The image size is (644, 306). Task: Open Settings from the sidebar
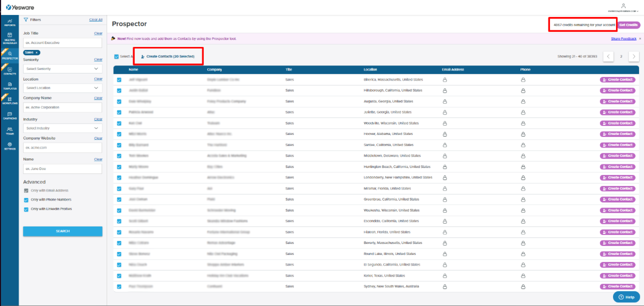(x=10, y=146)
